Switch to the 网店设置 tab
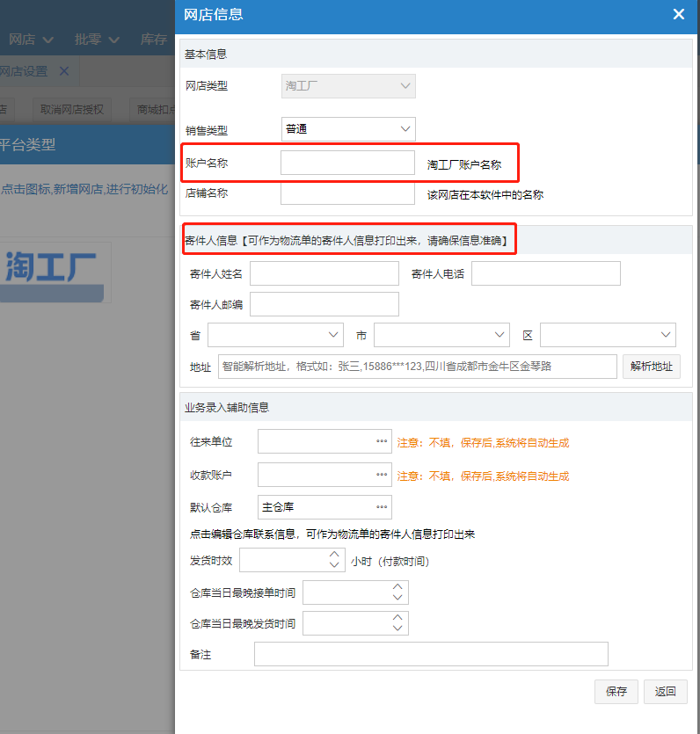Screen dimensions: 700x734 pyautogui.click(x=24, y=71)
